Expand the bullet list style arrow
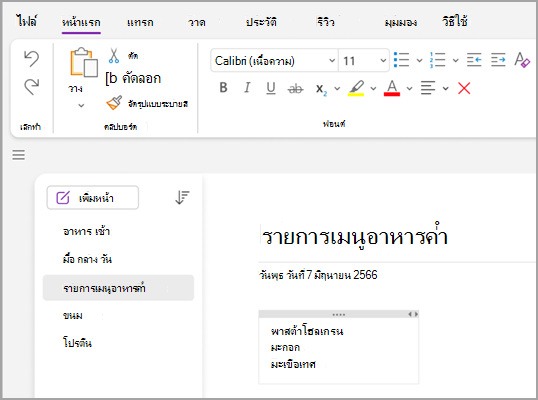Screen dimensions: 538x400 (x=419, y=61)
